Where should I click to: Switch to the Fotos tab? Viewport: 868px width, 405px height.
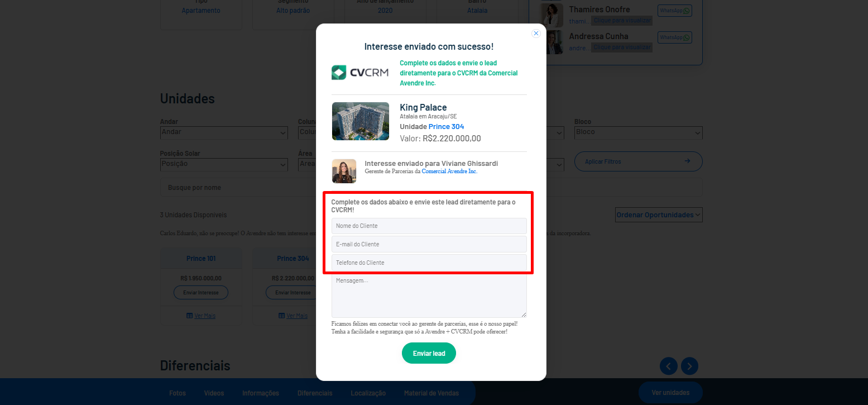(178, 393)
